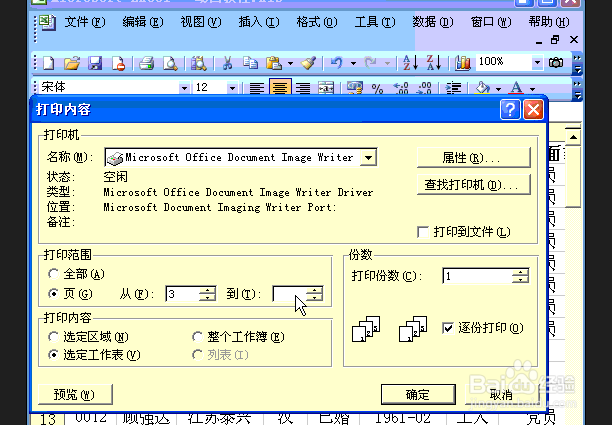Expand the printer name dropdown

pyautogui.click(x=368, y=157)
